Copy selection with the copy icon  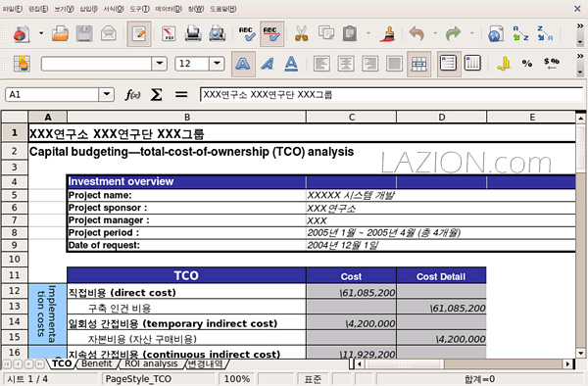coord(326,33)
